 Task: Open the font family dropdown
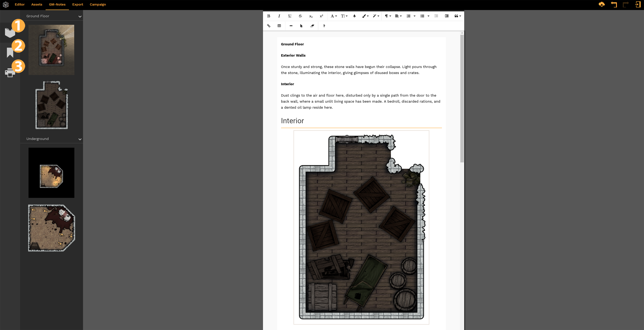click(333, 16)
